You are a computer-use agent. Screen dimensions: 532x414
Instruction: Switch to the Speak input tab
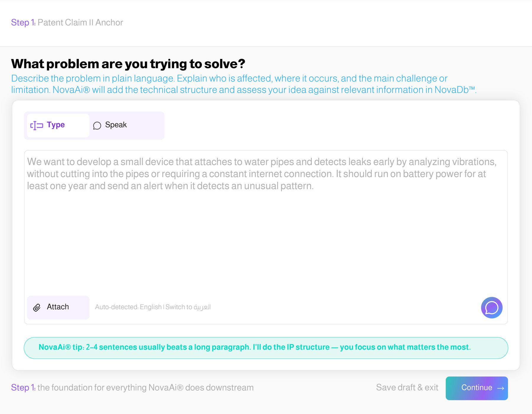point(126,125)
